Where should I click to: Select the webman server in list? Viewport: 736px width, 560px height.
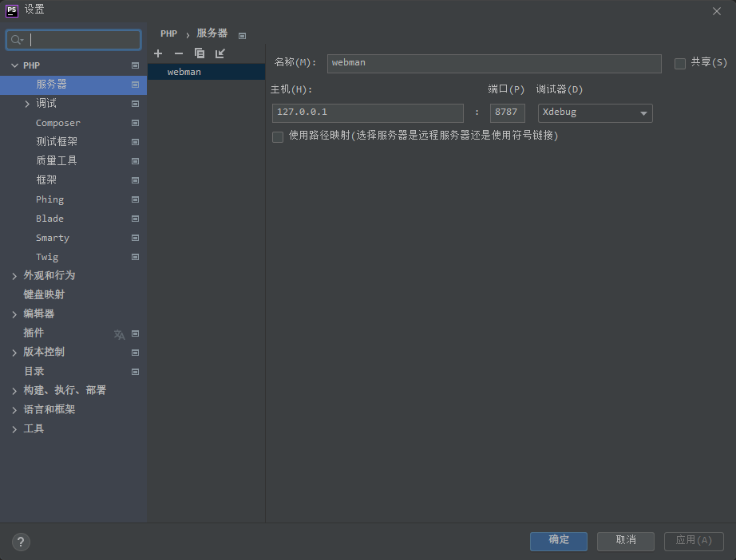[207, 72]
